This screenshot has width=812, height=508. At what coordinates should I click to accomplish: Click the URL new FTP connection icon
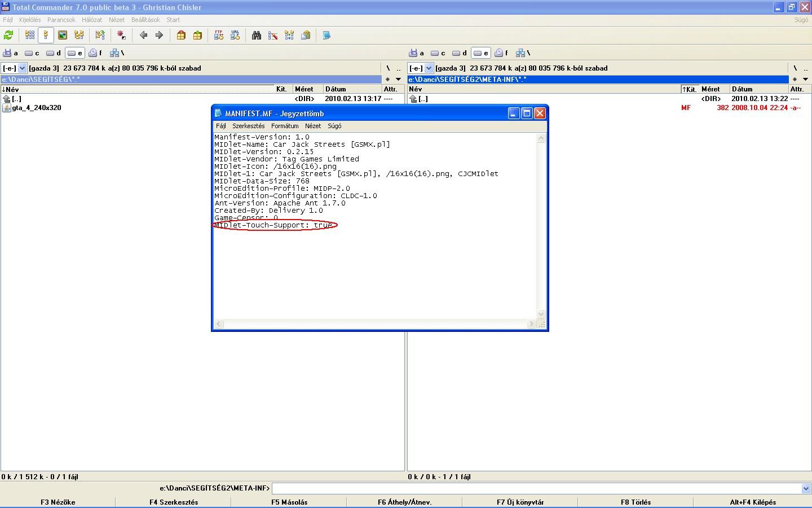coord(235,35)
